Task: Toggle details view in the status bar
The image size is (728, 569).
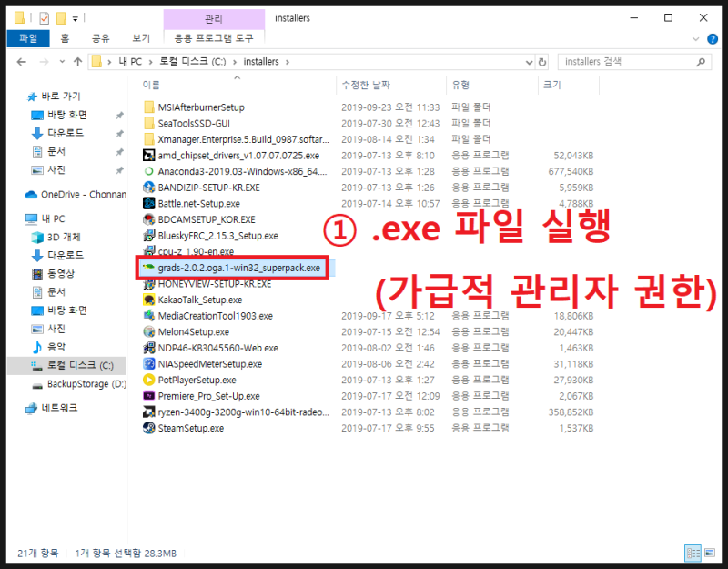Action: pyautogui.click(x=693, y=553)
